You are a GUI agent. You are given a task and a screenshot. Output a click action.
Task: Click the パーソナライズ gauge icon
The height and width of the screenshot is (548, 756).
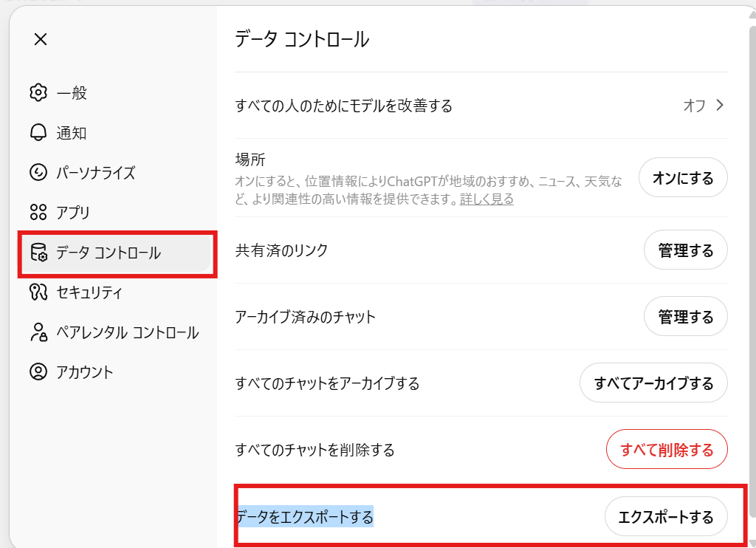38,173
